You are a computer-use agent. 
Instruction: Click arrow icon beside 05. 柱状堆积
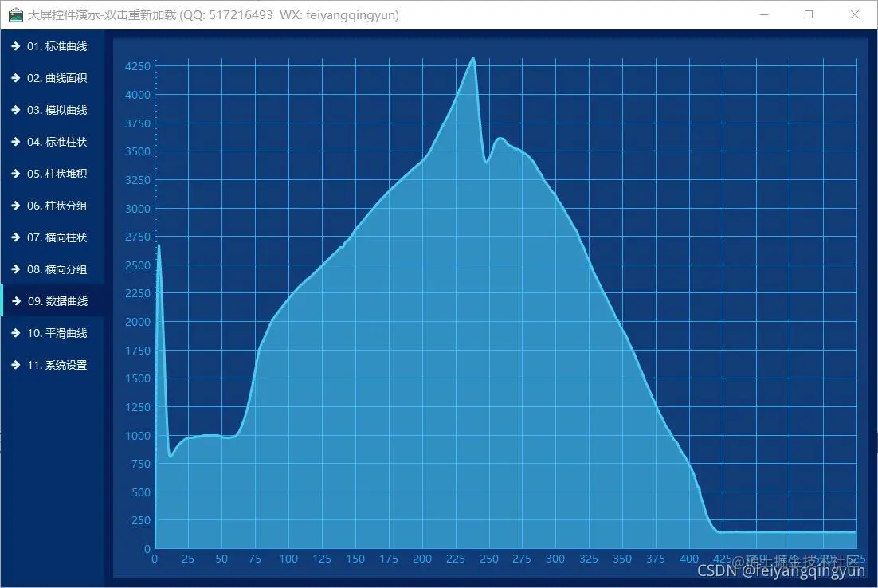(16, 174)
